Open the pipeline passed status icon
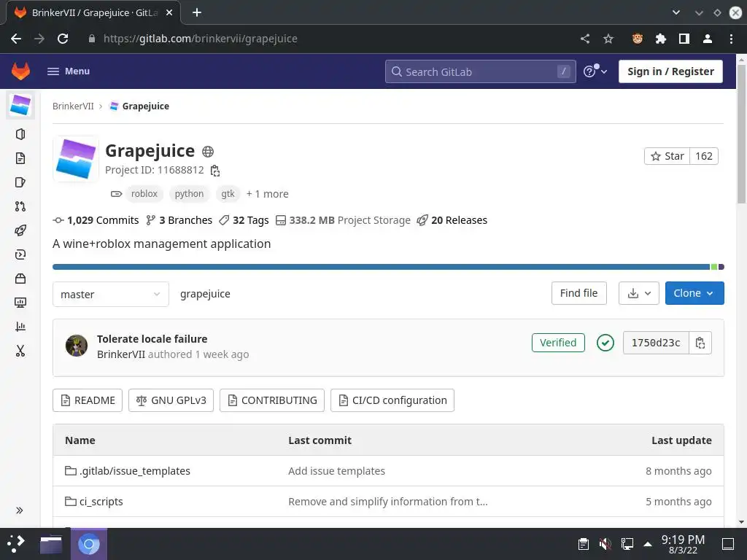 click(605, 343)
